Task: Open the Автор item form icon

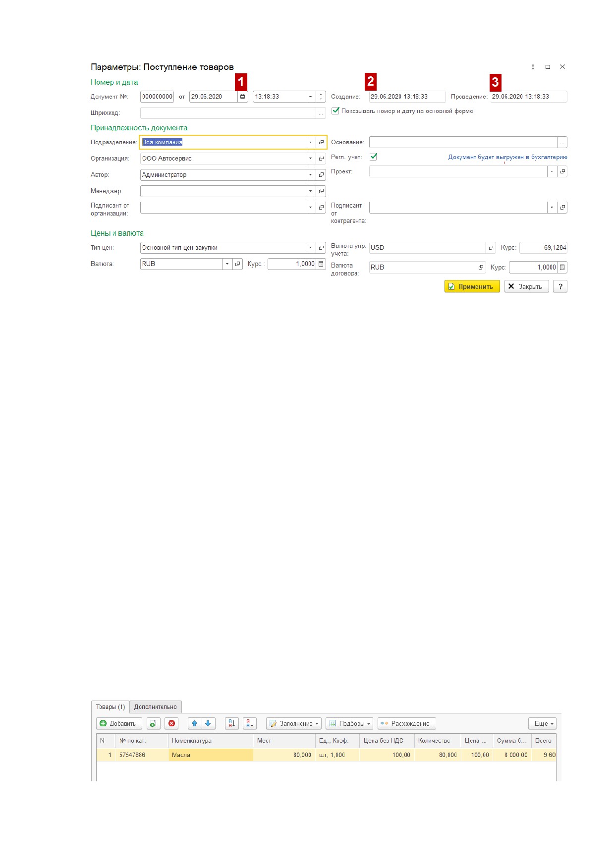Action: pos(321,175)
